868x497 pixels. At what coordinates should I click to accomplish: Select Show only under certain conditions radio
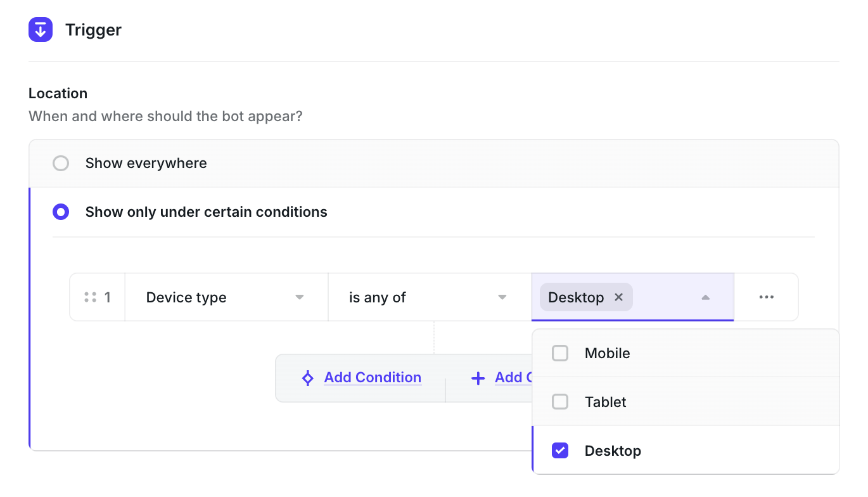[61, 212]
